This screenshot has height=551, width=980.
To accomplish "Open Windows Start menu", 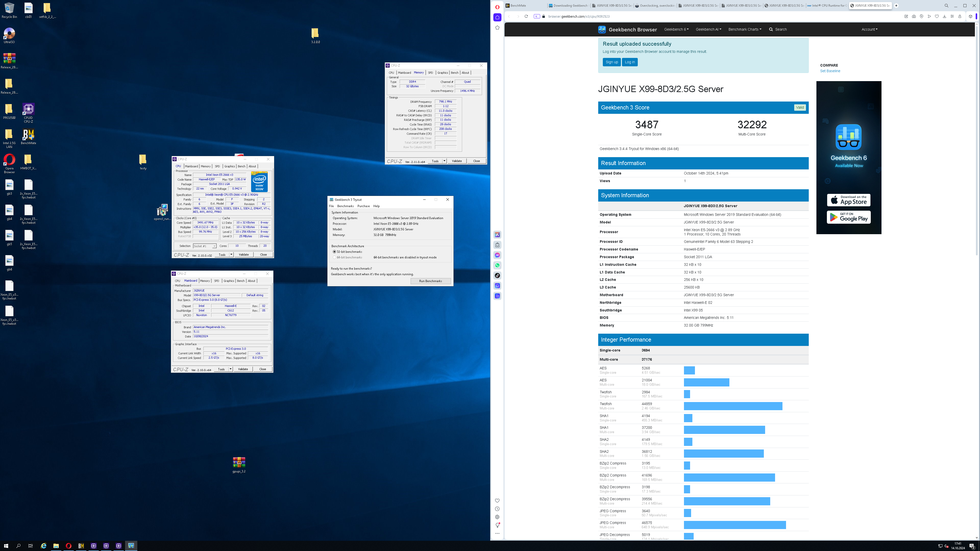I will point(6,546).
